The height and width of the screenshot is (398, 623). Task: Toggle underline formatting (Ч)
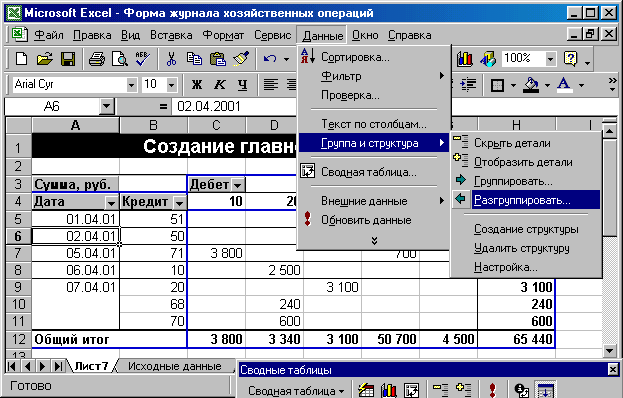coord(243,84)
